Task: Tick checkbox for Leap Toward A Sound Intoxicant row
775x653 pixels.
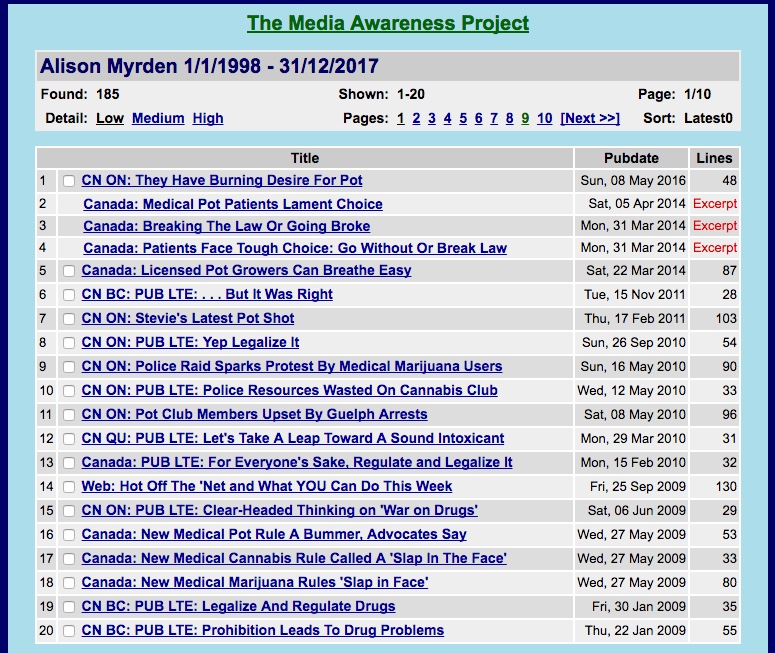Action: tap(69, 439)
